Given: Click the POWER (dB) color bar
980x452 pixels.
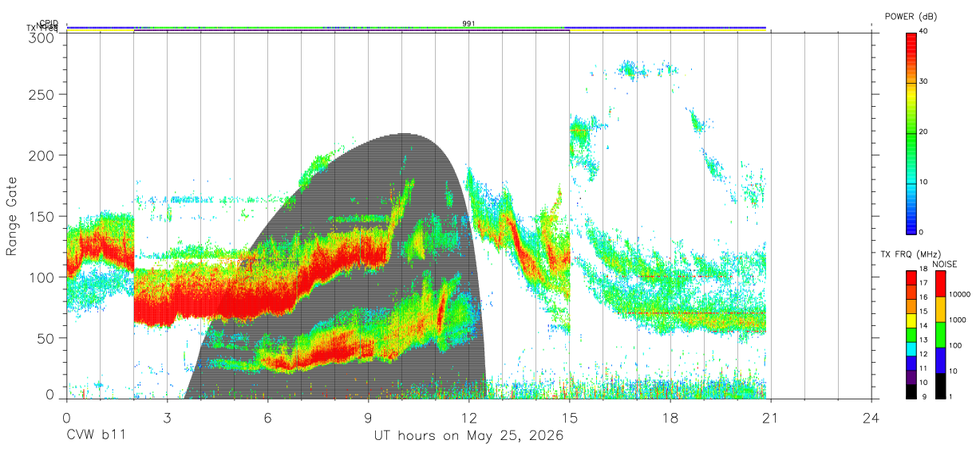Looking at the screenshot, I should click(x=911, y=132).
